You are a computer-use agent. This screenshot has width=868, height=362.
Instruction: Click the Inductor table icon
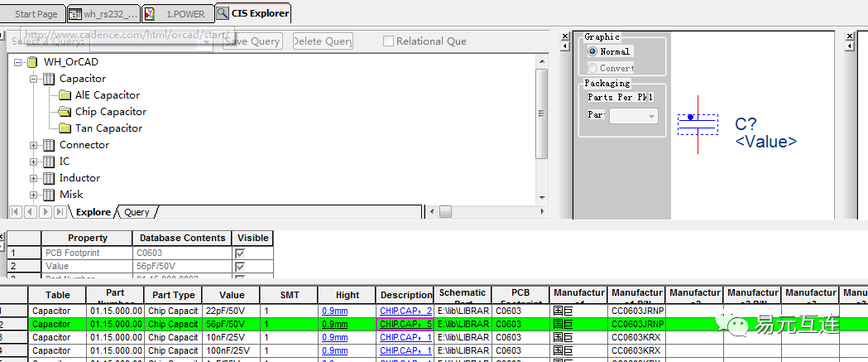pos(49,178)
